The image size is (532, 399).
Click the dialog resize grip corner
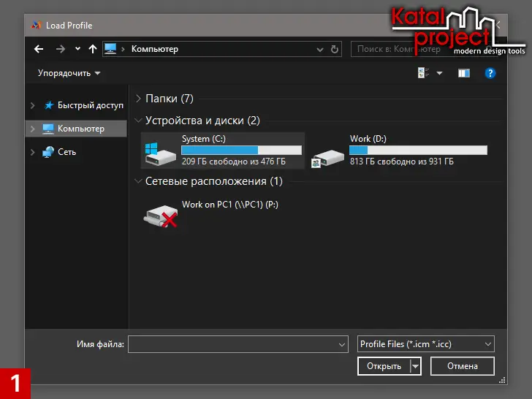pyautogui.click(x=502, y=380)
